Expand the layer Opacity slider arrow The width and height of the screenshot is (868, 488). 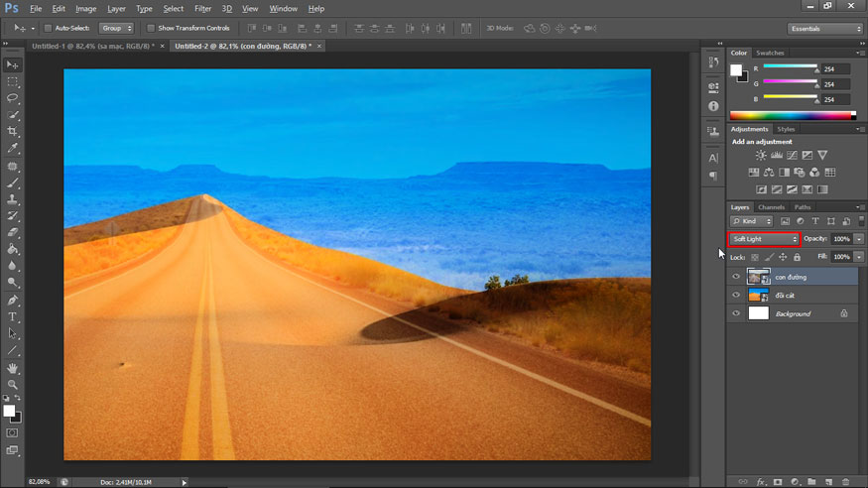click(858, 239)
